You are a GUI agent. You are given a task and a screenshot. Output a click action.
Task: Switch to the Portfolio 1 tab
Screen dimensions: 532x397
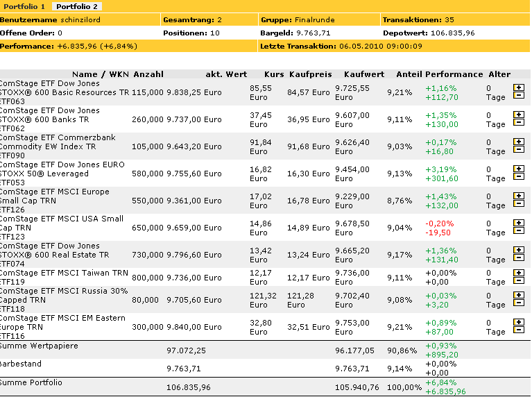pos(24,6)
